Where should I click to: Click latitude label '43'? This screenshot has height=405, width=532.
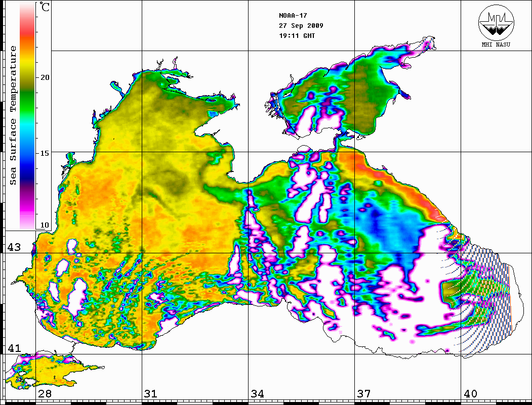pos(14,247)
